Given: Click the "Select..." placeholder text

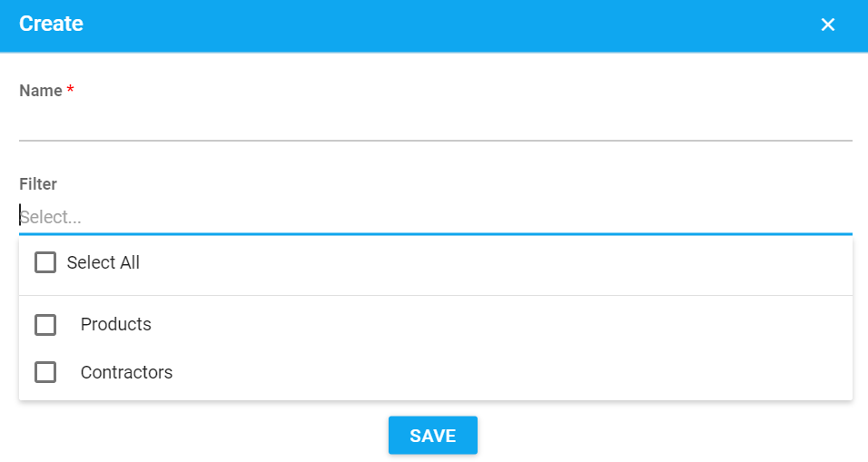Looking at the screenshot, I should point(52,218).
